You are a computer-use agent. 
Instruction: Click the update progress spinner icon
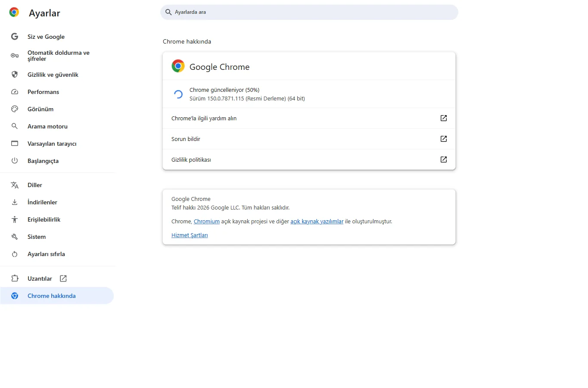(x=178, y=94)
